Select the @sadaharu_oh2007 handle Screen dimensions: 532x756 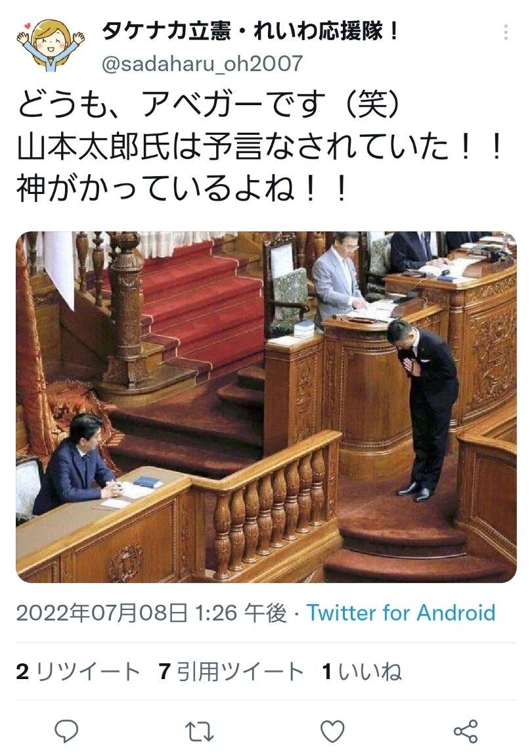click(x=202, y=63)
